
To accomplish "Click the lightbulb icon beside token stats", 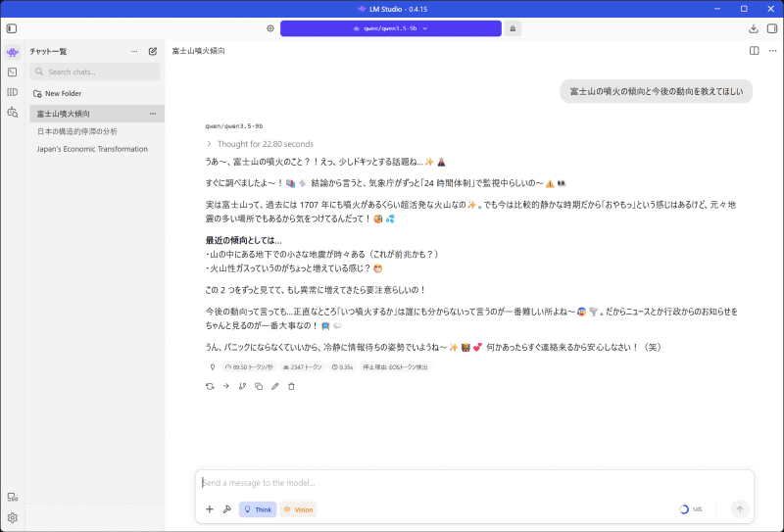I will pos(213,367).
